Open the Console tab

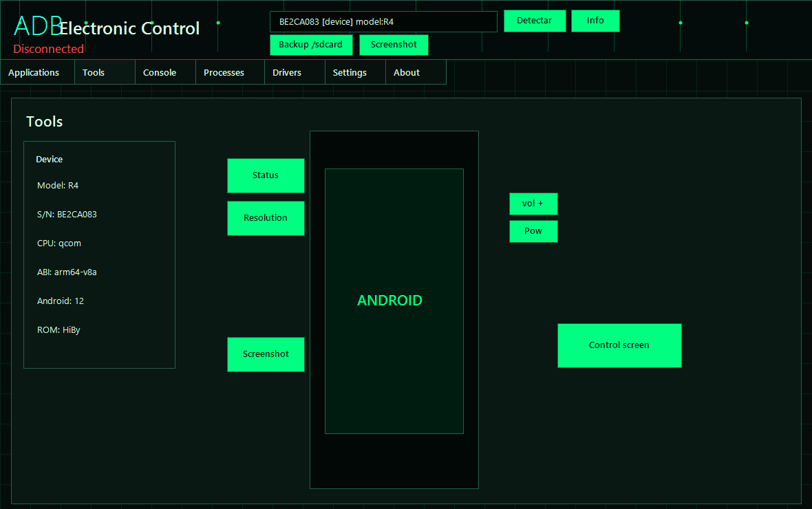click(166, 72)
